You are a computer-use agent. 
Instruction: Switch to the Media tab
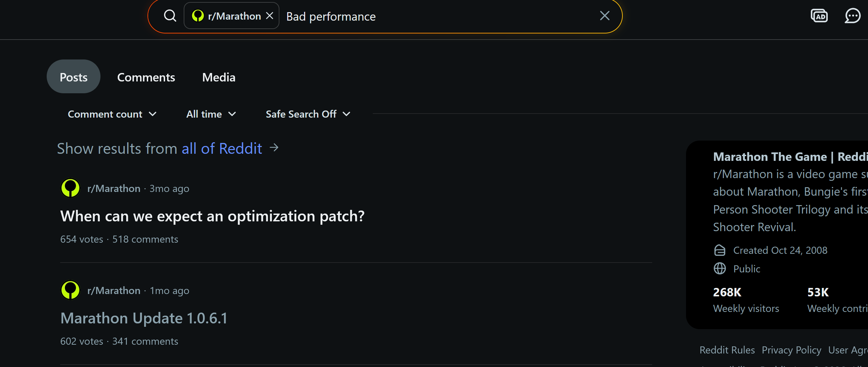pos(219,77)
